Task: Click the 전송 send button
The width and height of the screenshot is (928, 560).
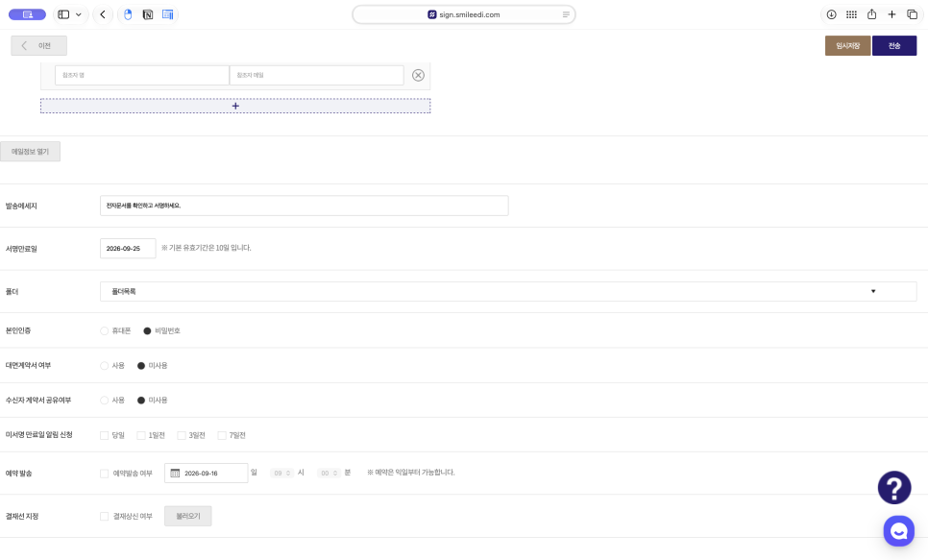Action: point(894,45)
